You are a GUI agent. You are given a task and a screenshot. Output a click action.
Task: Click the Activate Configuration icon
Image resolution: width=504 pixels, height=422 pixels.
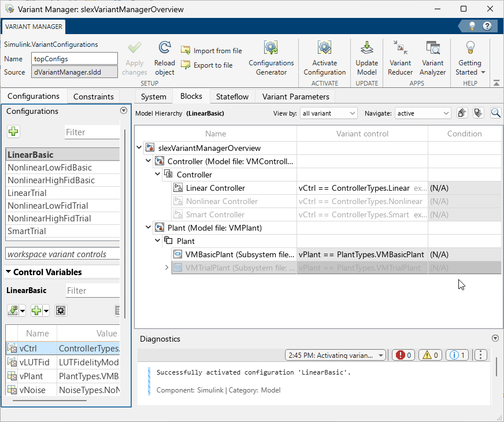(324, 47)
